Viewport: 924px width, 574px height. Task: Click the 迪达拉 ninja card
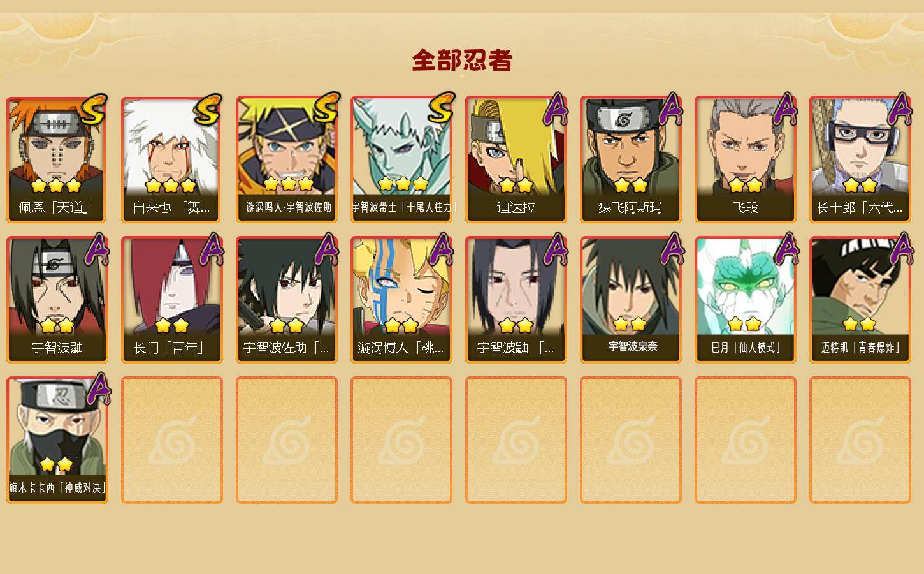tap(516, 159)
